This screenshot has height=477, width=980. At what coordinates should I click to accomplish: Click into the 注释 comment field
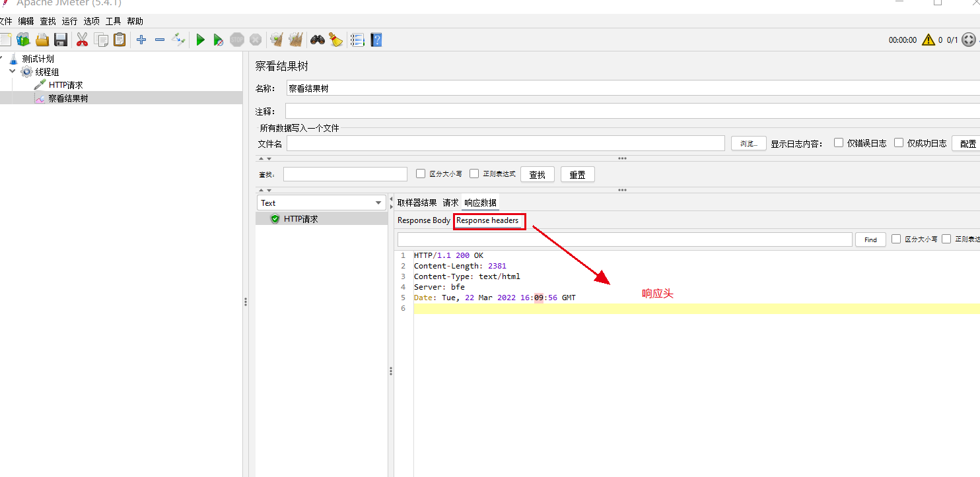633,111
